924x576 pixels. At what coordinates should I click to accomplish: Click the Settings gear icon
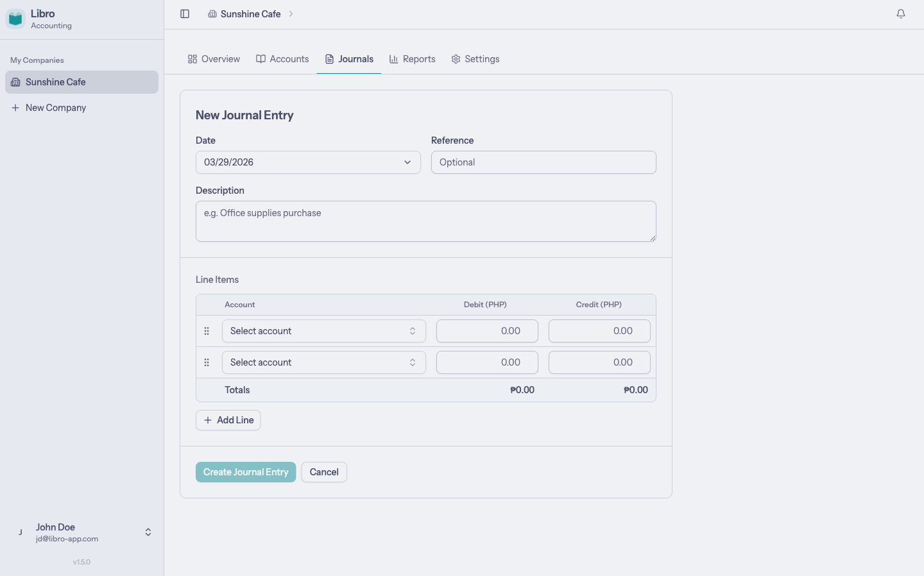tap(456, 58)
